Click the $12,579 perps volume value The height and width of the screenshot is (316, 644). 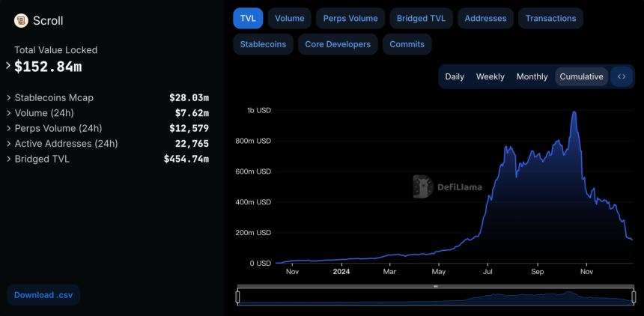point(189,128)
